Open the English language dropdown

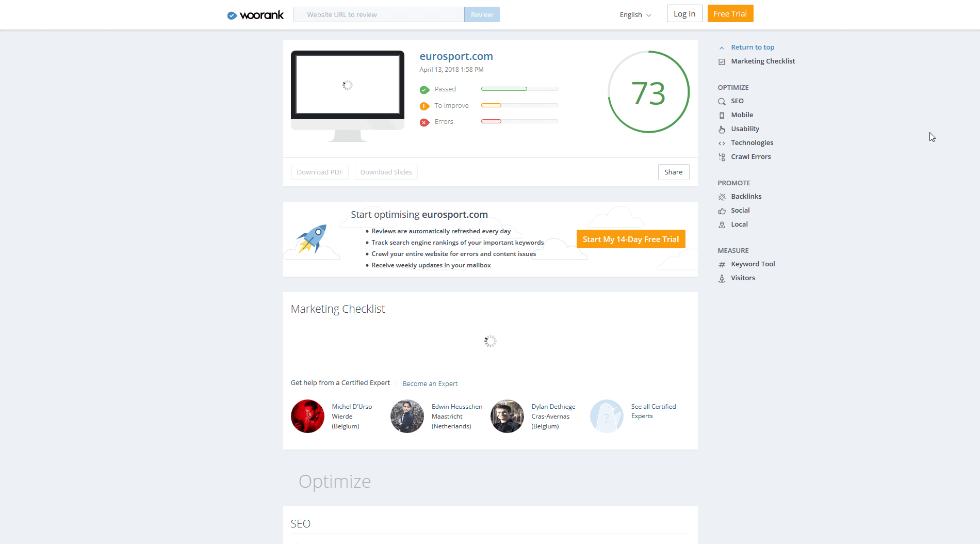pos(634,14)
